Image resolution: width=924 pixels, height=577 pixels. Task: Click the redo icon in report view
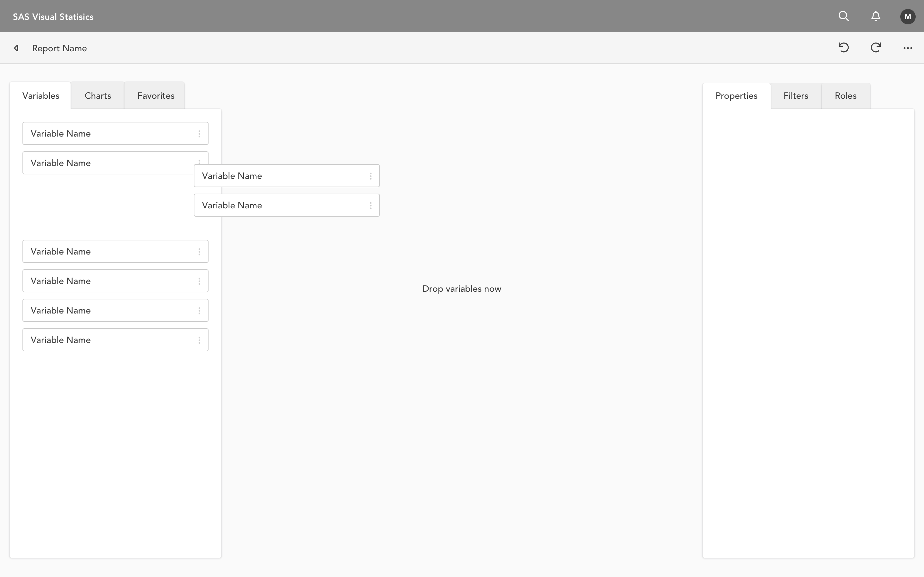(876, 47)
